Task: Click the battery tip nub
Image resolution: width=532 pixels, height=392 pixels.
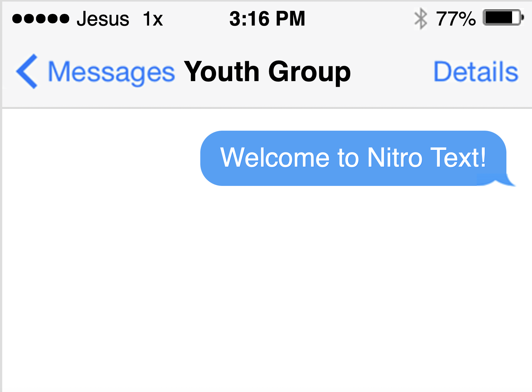Action: 523,18
